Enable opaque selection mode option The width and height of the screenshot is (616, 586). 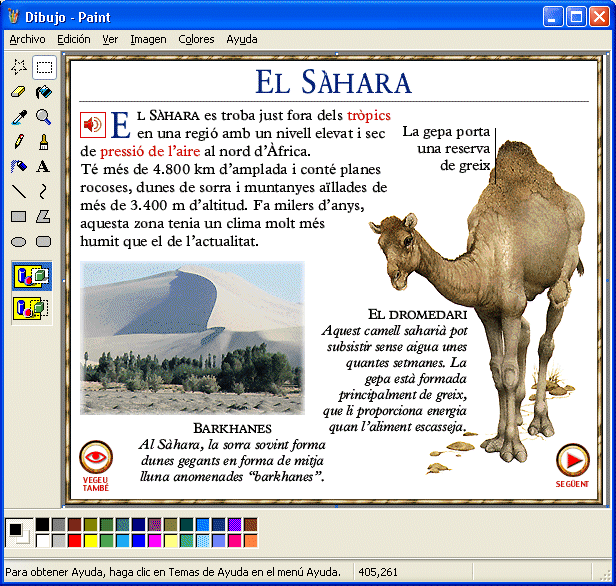pos(32,277)
